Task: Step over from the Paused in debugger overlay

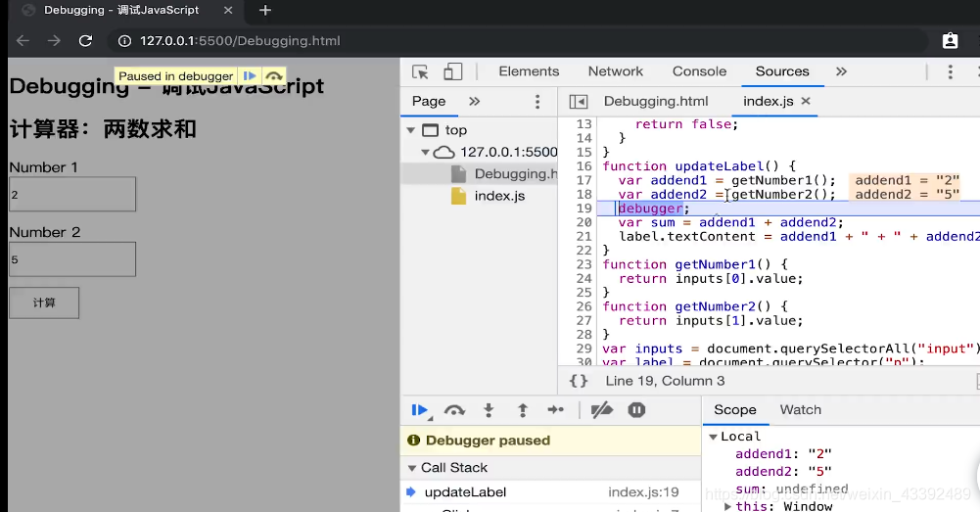Action: (x=274, y=76)
